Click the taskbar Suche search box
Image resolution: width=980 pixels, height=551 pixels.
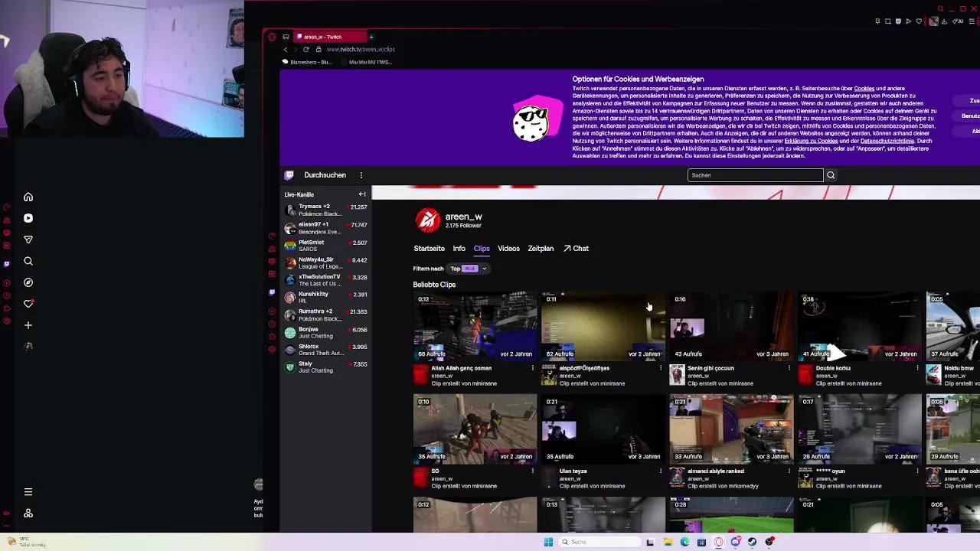point(600,542)
